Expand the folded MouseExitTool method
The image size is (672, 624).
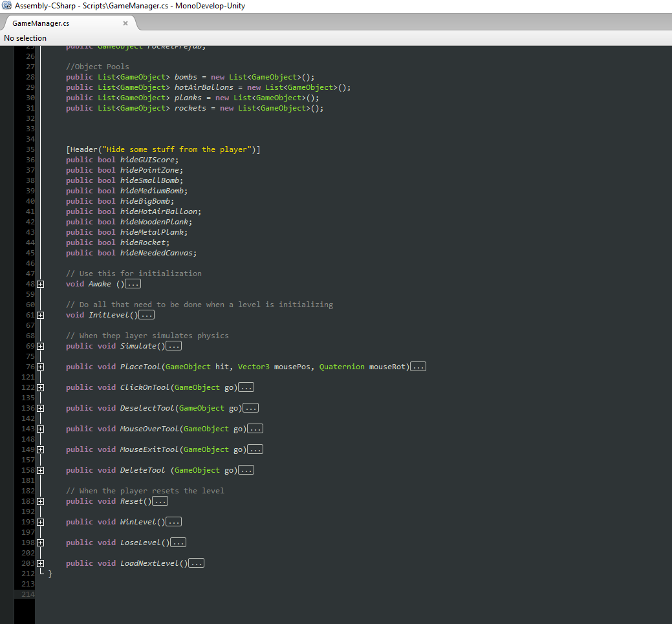[40, 450]
